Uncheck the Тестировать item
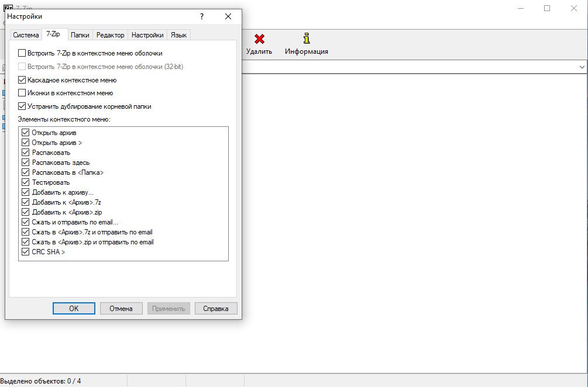This screenshot has width=588, height=387. [x=26, y=182]
